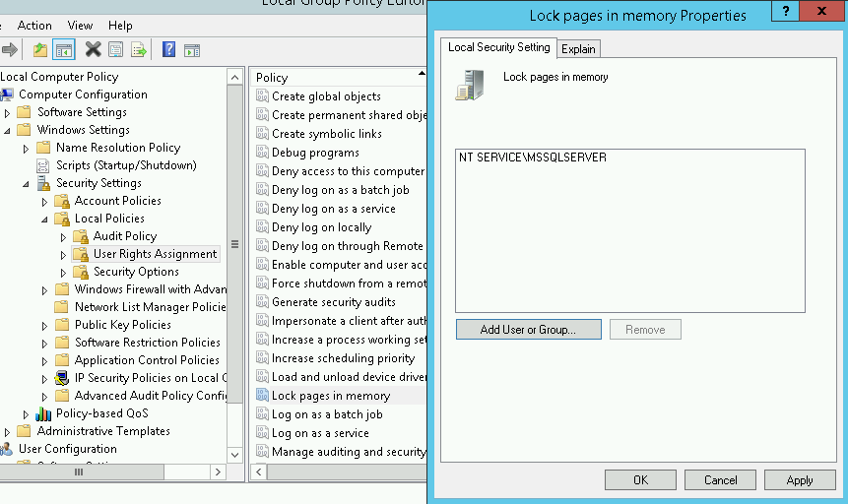Click the Delete X toolbar icon
The height and width of the screenshot is (504, 848).
(94, 49)
